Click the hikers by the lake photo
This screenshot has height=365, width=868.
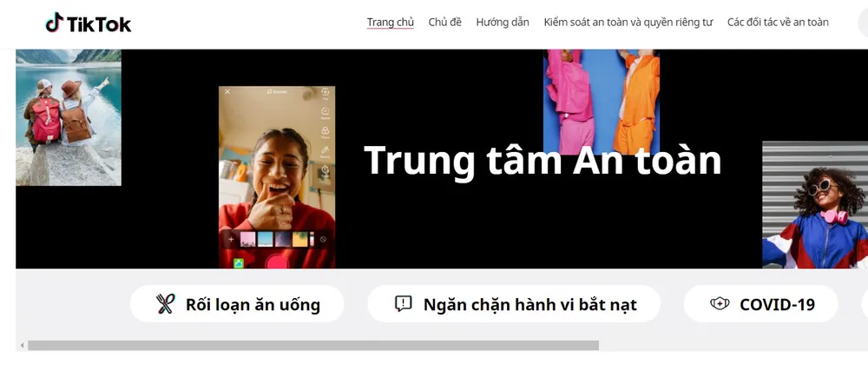[69, 117]
